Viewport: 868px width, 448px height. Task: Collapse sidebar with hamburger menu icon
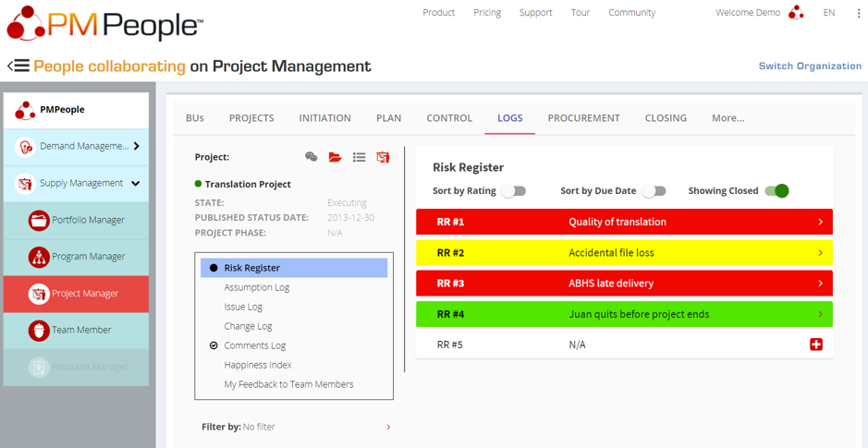pyautogui.click(x=18, y=66)
